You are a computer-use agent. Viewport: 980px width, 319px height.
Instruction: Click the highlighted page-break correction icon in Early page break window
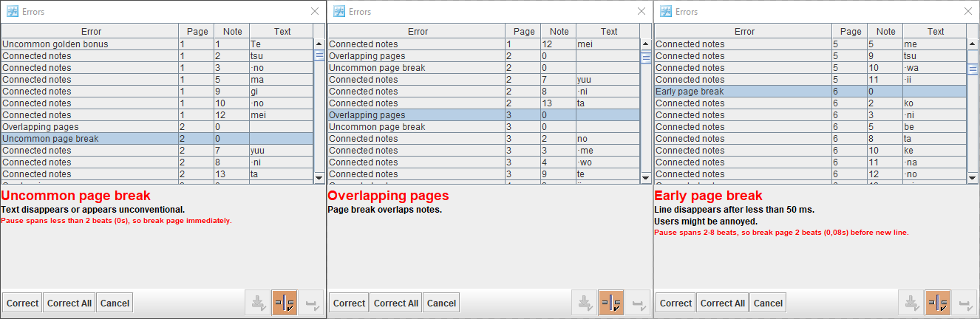click(938, 303)
